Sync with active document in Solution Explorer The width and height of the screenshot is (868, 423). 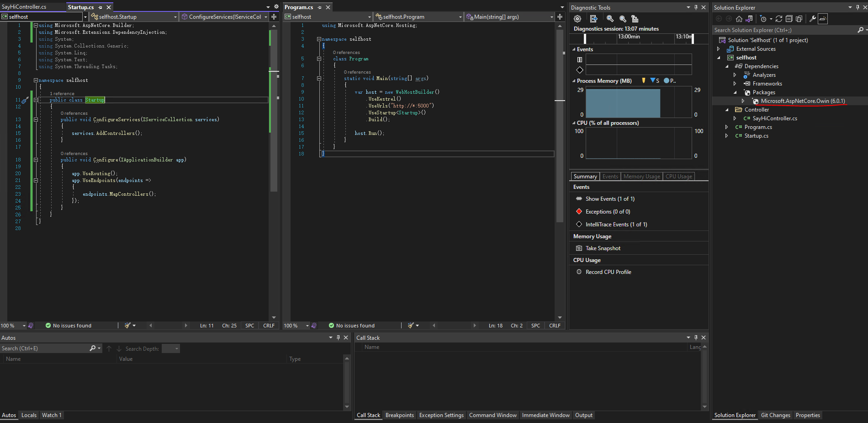[779, 19]
